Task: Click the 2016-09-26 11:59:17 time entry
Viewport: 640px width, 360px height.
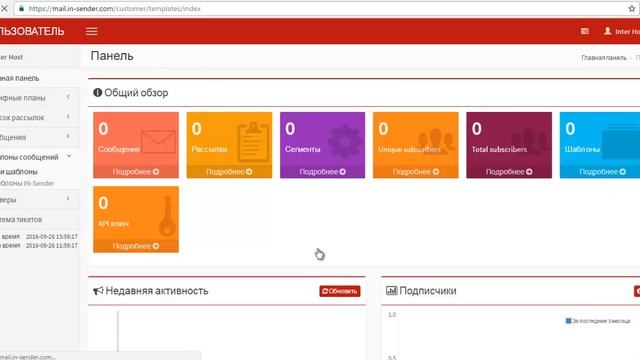Action: tap(51, 246)
